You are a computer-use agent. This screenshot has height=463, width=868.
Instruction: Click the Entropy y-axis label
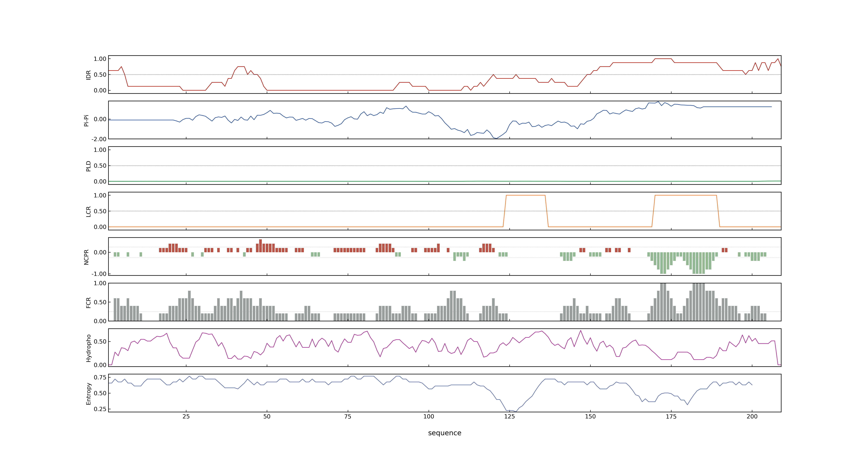(x=88, y=393)
